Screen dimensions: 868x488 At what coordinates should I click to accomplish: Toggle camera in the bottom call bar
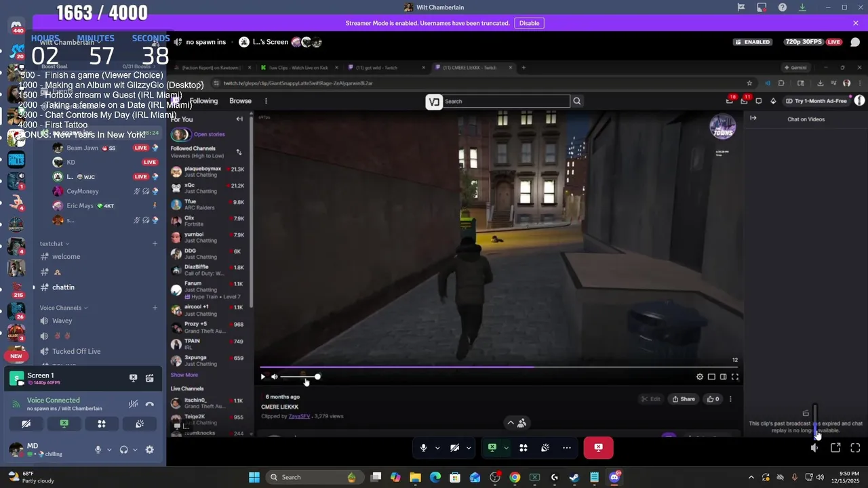(455, 448)
